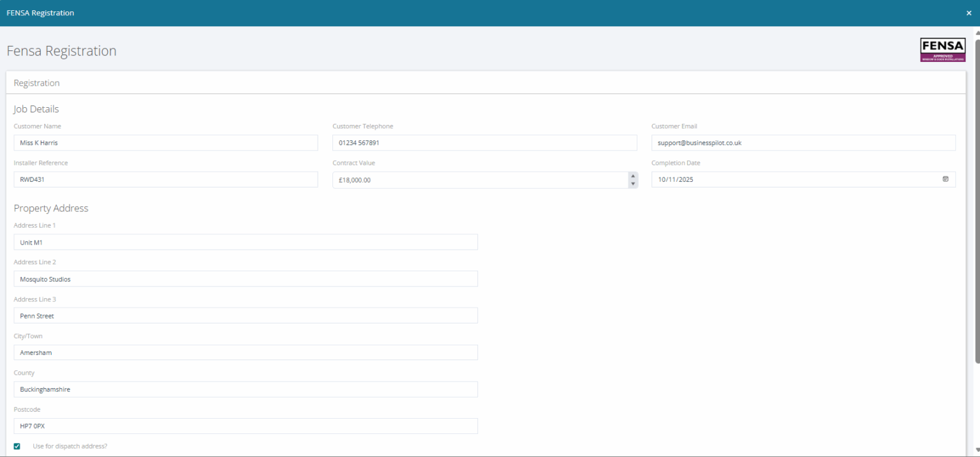Close the FENSA Registration window

(969, 13)
